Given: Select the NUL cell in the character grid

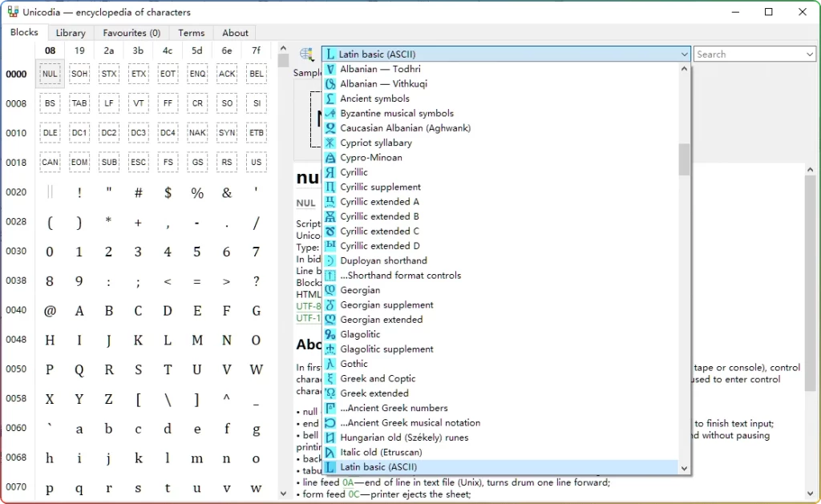Looking at the screenshot, I should point(50,73).
